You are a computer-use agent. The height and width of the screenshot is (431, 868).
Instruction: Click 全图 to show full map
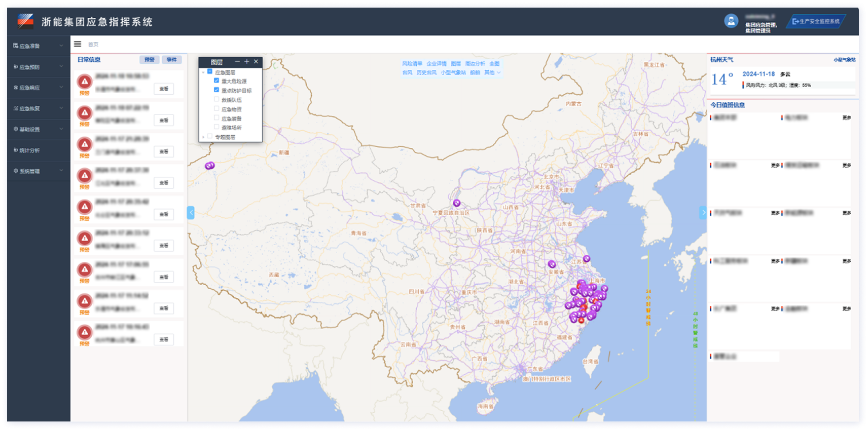coord(494,63)
